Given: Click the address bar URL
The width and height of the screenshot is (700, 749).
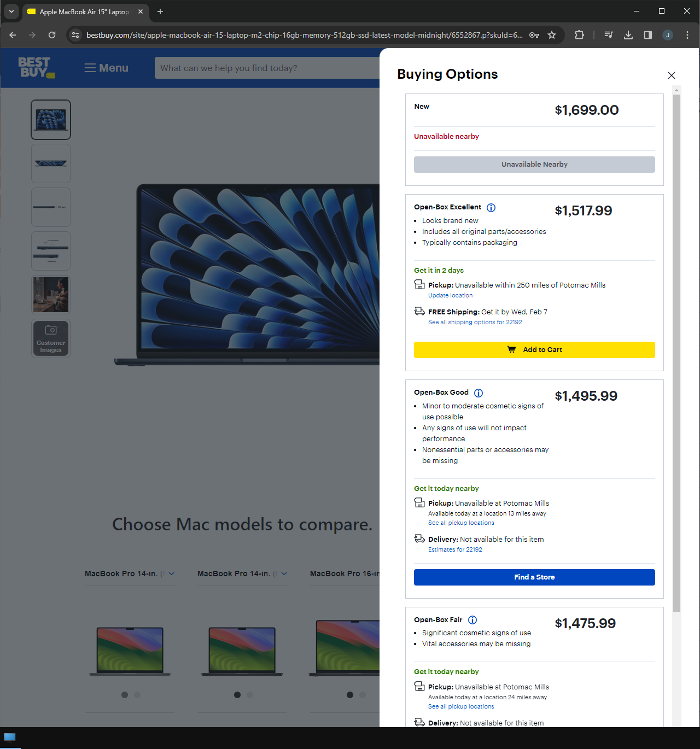Looking at the screenshot, I should coord(305,35).
